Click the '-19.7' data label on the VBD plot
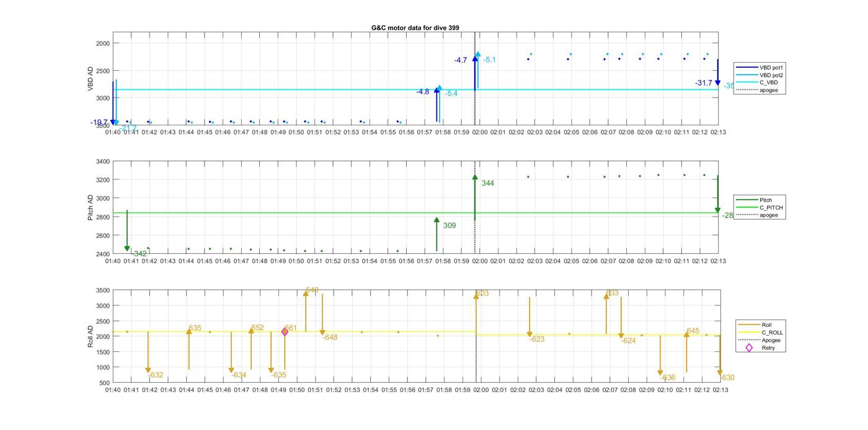Screen dimensions: 868x430 click(99, 123)
